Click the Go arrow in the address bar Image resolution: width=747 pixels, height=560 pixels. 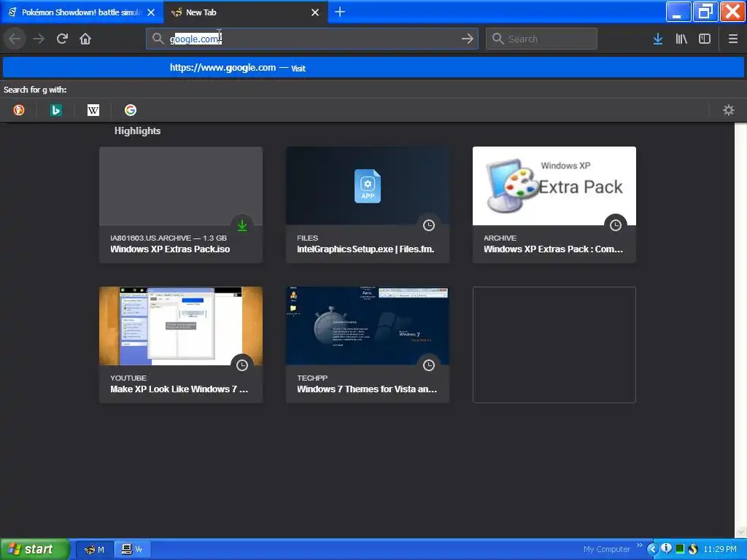click(468, 39)
